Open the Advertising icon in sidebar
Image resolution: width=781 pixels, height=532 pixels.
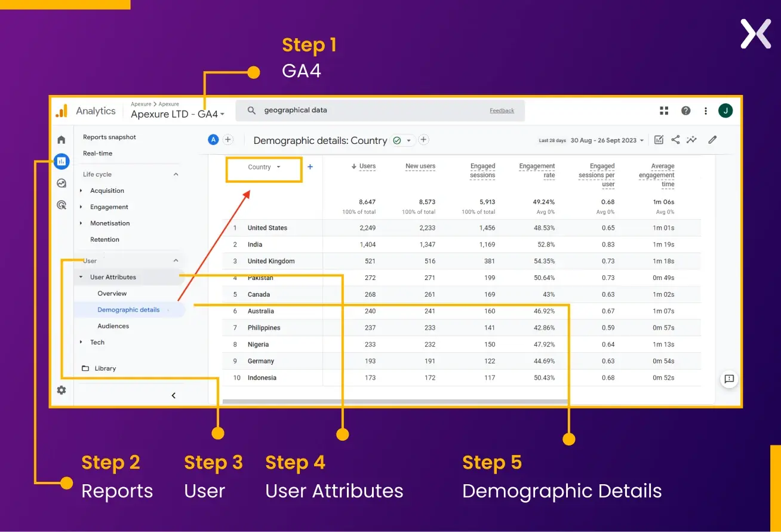[x=62, y=205]
